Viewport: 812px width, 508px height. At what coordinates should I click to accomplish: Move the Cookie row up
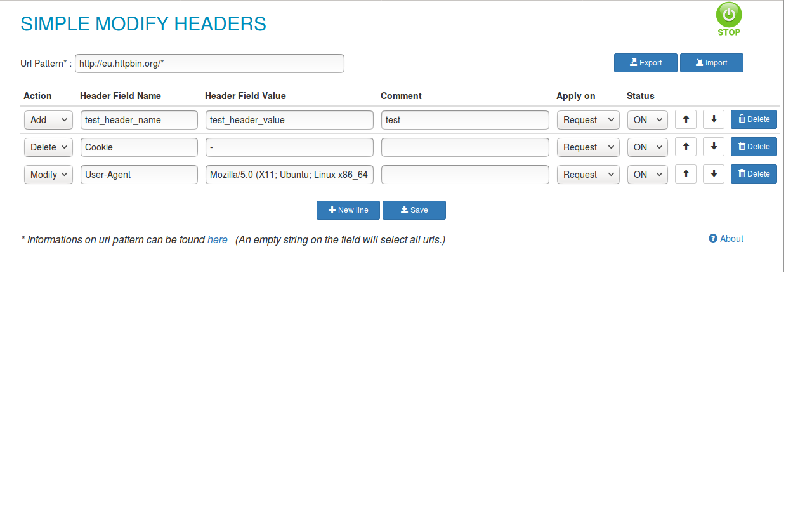(x=686, y=147)
